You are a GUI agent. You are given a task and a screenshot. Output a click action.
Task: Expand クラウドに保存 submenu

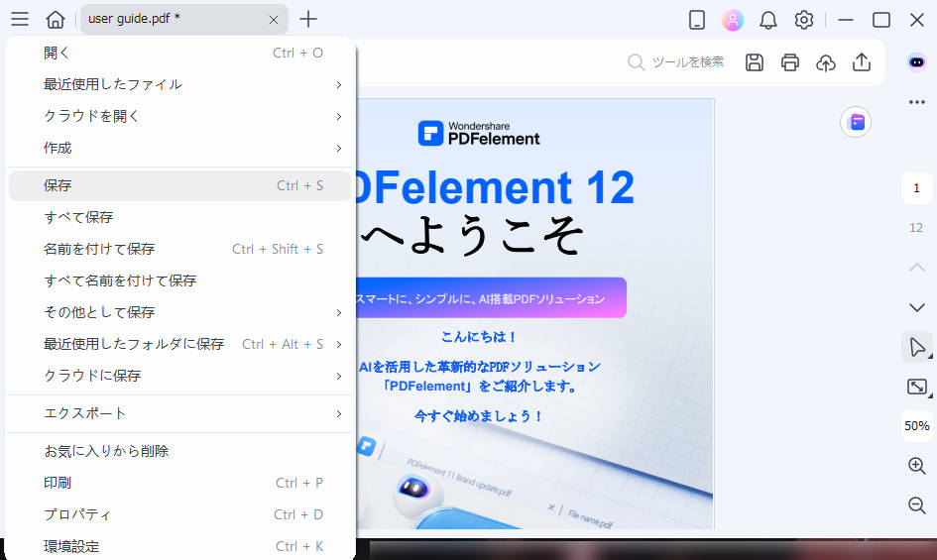point(179,376)
